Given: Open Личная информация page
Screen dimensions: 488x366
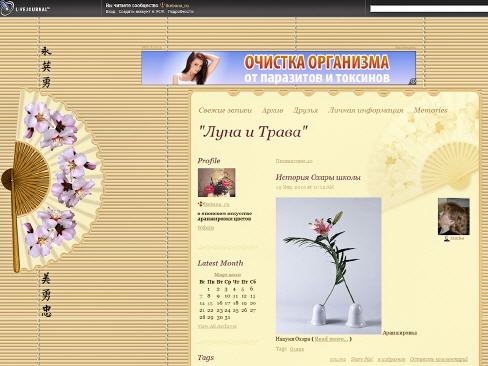Looking at the screenshot, I should pos(366,110).
